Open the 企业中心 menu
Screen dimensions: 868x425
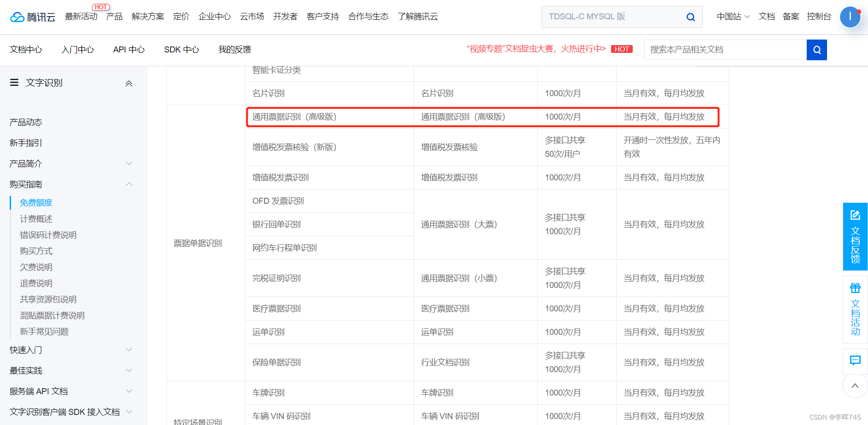(215, 17)
